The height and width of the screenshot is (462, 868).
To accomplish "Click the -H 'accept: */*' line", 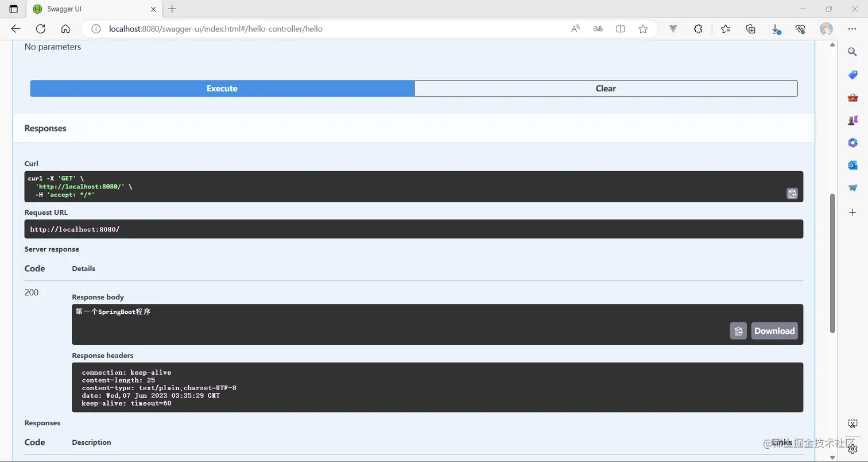I will [65, 195].
